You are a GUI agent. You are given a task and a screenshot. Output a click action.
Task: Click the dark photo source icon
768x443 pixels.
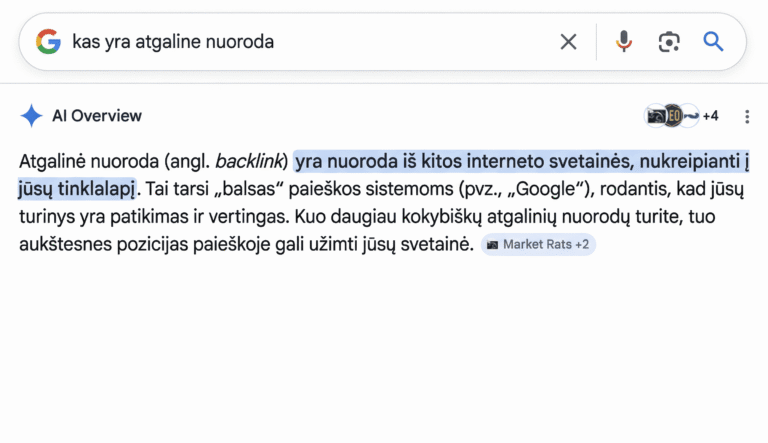655,116
